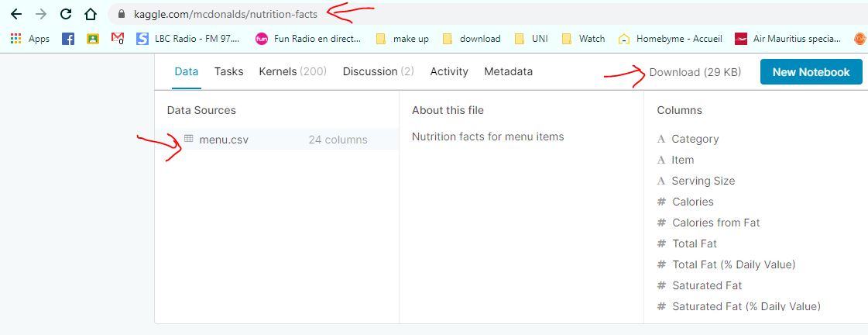Open the LBC Radio bookmark

[188, 39]
